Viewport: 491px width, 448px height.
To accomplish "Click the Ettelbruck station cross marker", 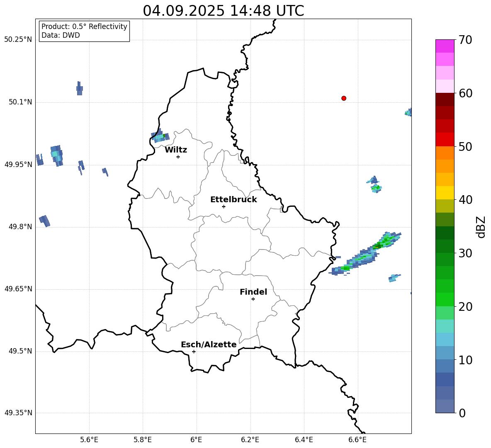I will point(224,206).
